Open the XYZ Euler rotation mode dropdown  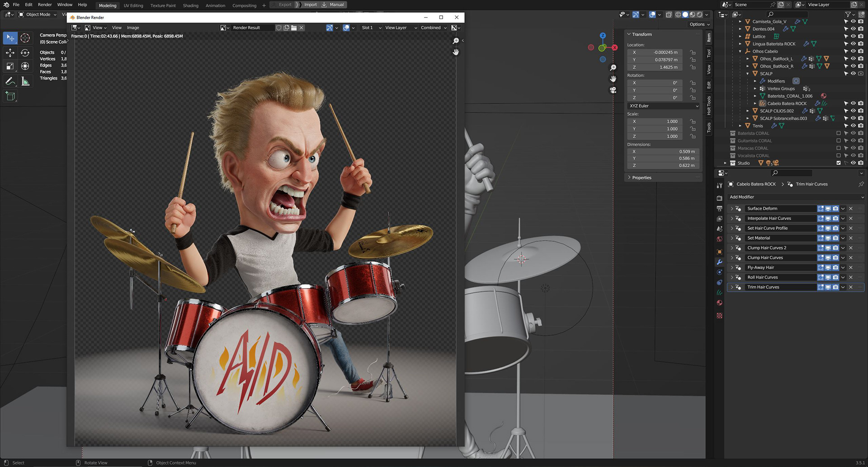pyautogui.click(x=664, y=106)
